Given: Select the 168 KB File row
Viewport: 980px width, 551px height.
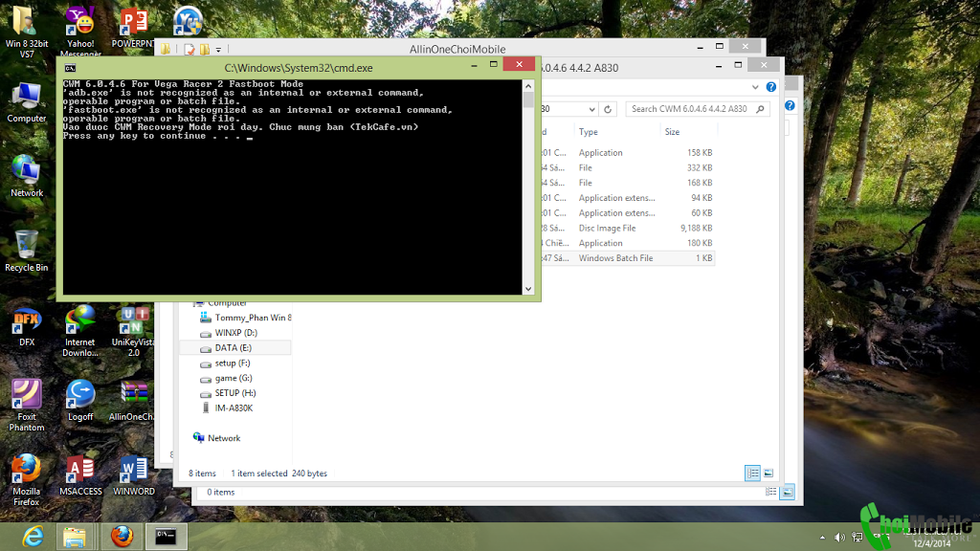Looking at the screenshot, I should (628, 183).
